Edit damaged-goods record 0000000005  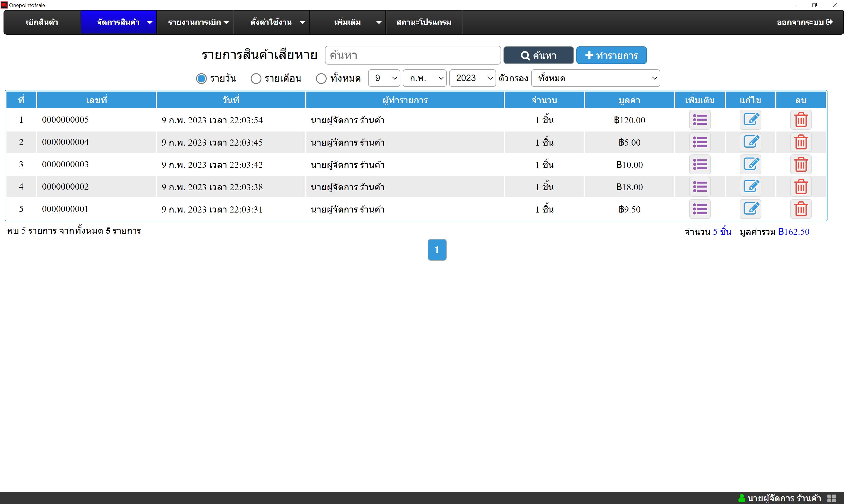[x=750, y=120]
